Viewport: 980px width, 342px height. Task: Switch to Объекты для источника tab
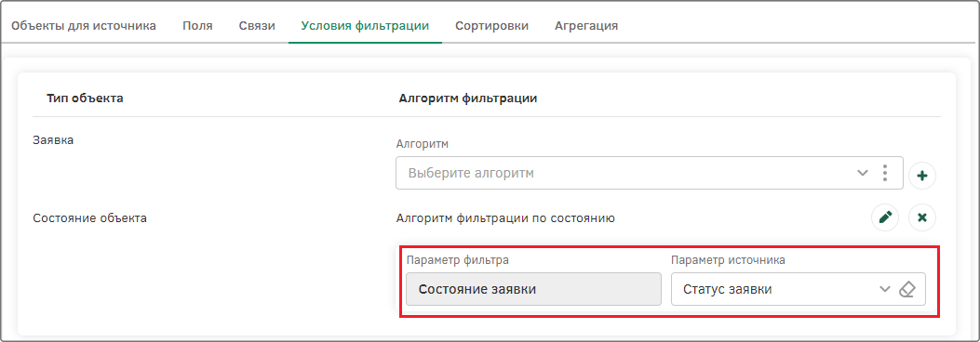84,26
